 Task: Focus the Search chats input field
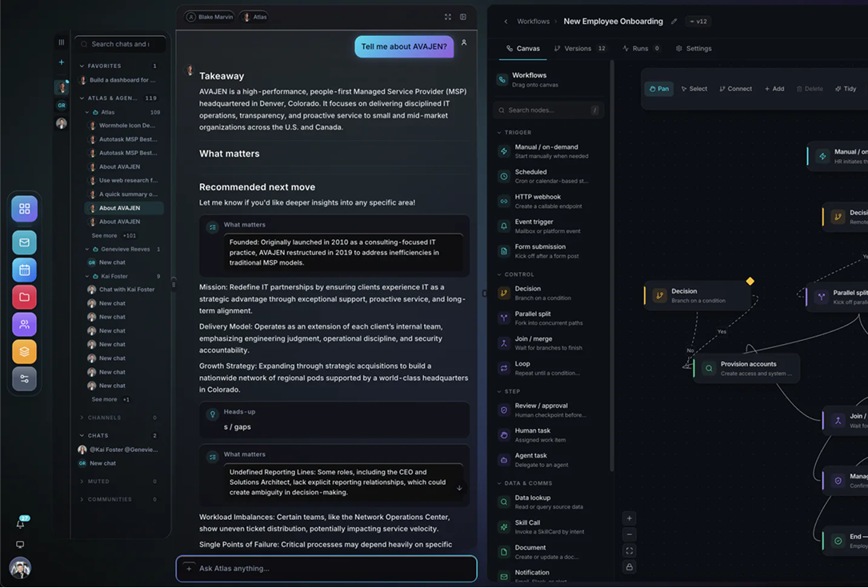click(121, 44)
